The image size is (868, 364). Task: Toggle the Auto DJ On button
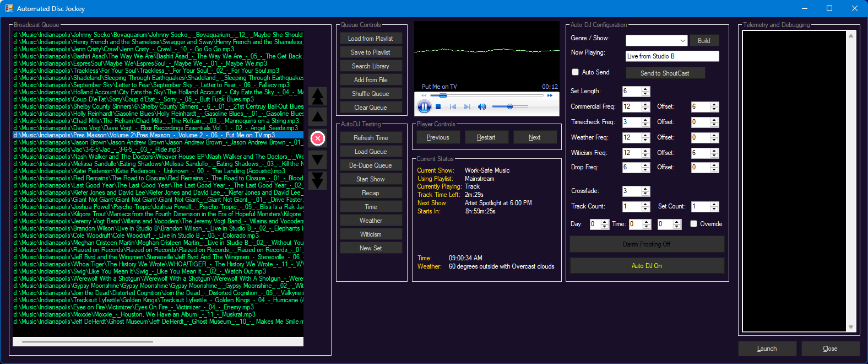point(647,266)
